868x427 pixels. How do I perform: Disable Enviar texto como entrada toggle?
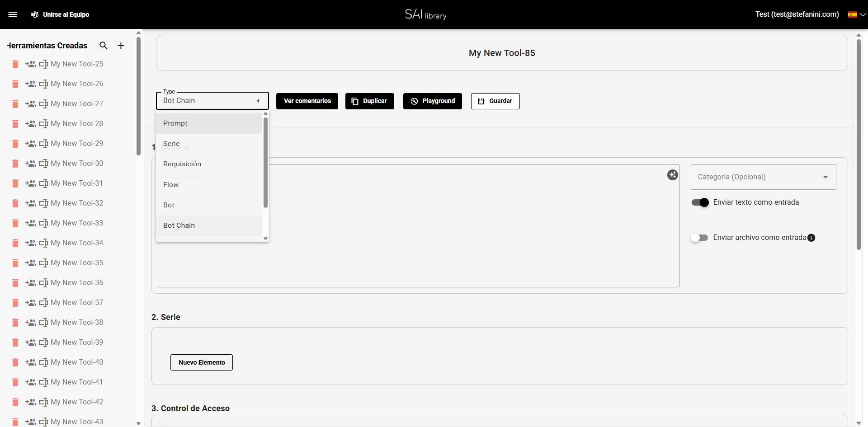pos(700,202)
